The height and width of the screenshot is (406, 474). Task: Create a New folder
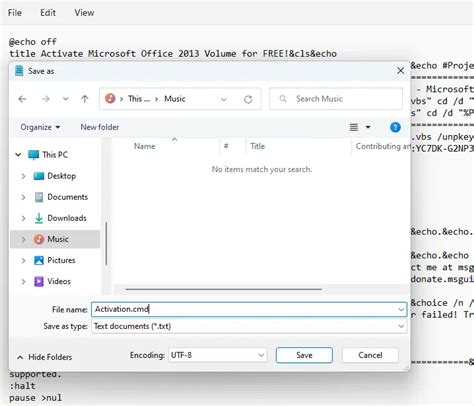[x=100, y=127]
